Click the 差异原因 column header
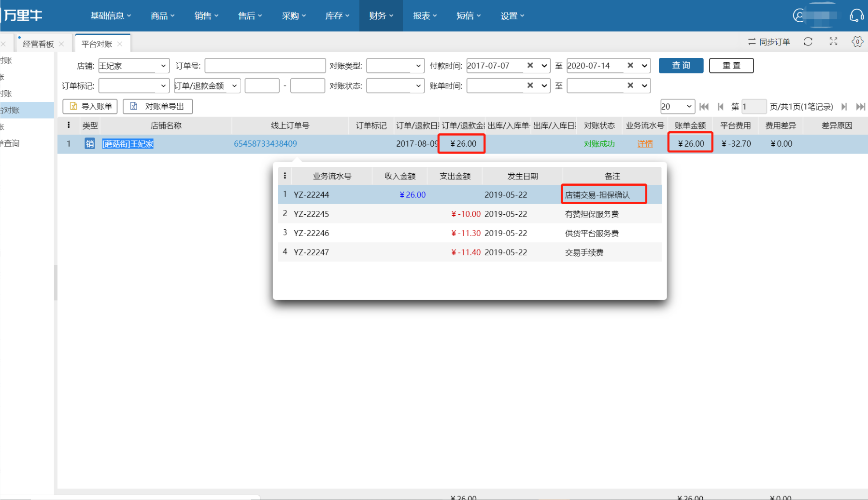This screenshot has height=500, width=868. coord(837,125)
